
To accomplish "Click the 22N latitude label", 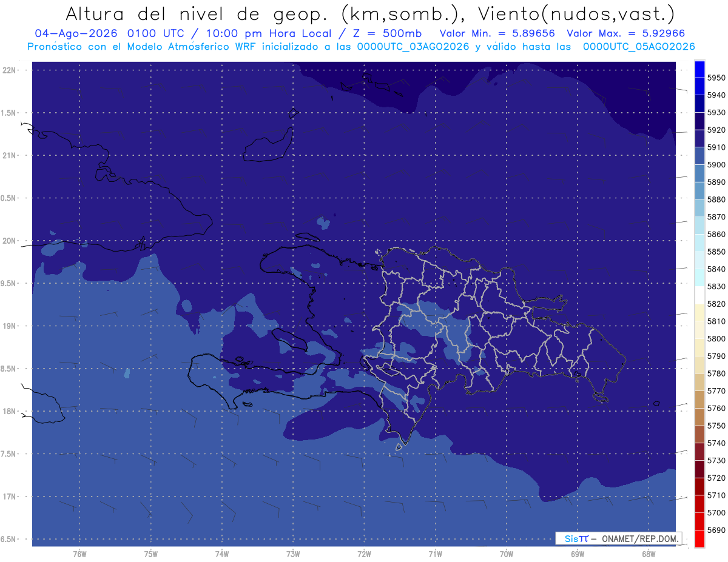I will pos(10,70).
